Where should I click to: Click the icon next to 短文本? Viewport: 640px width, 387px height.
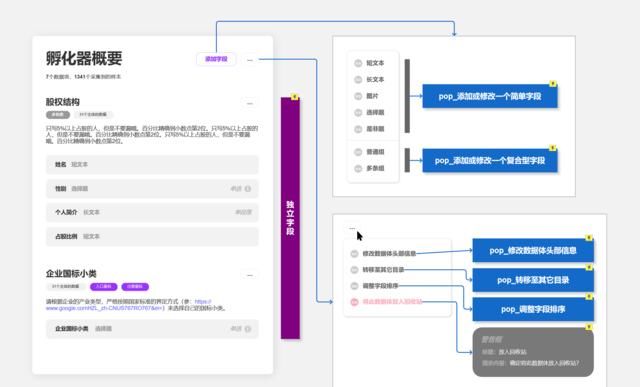coord(358,63)
